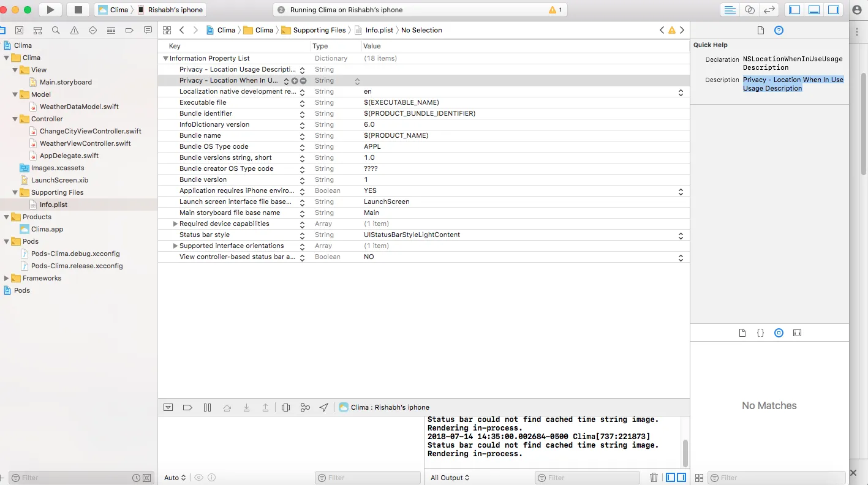Open the Code Snippet library
Viewport: 868px width, 485px height.
pyautogui.click(x=760, y=333)
